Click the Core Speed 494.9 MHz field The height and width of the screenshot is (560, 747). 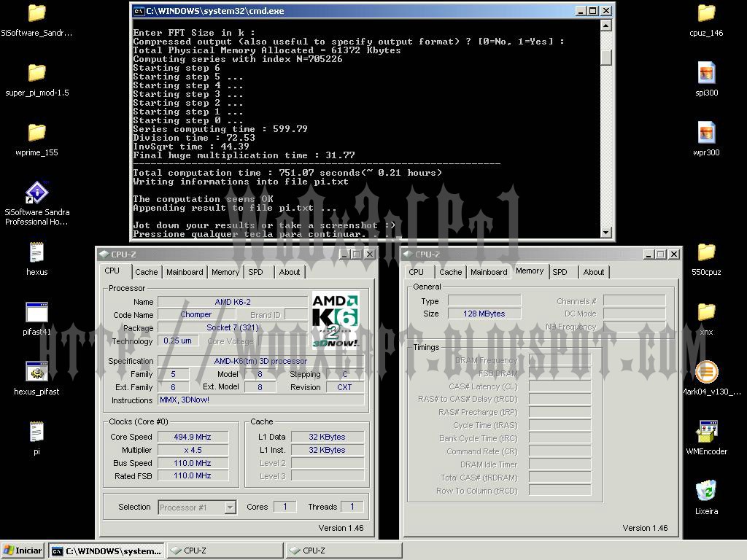tap(193, 437)
